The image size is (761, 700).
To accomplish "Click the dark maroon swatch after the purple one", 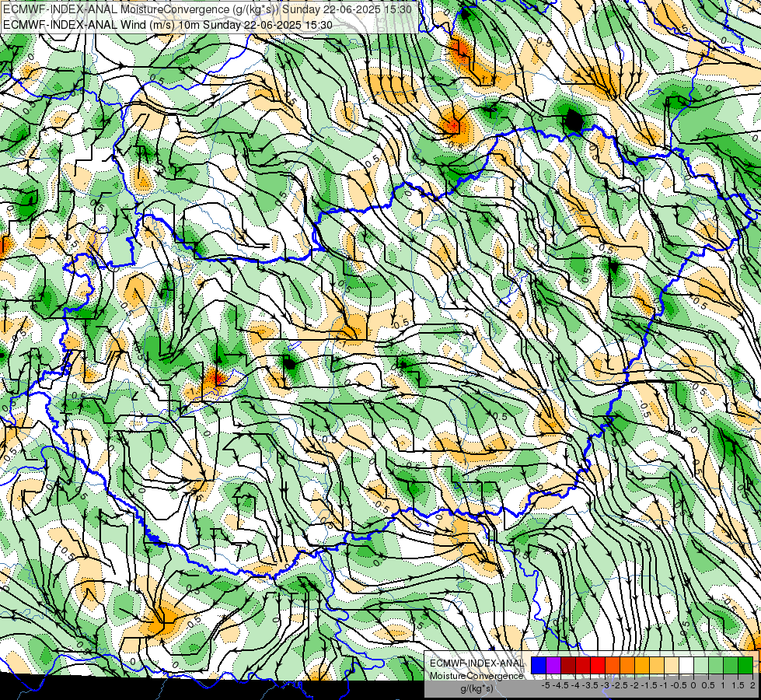I will [x=568, y=666].
